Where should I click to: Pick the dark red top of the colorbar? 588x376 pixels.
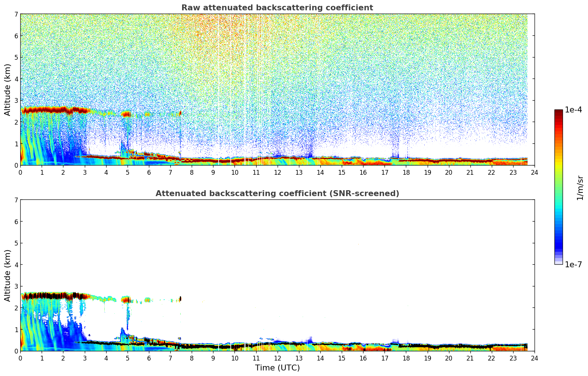558,112
